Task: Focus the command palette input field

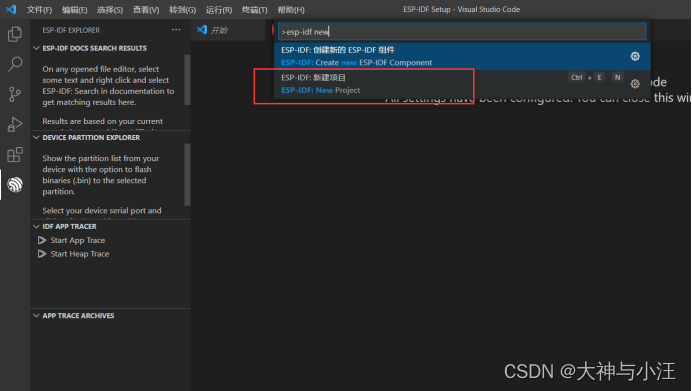Action: point(462,31)
